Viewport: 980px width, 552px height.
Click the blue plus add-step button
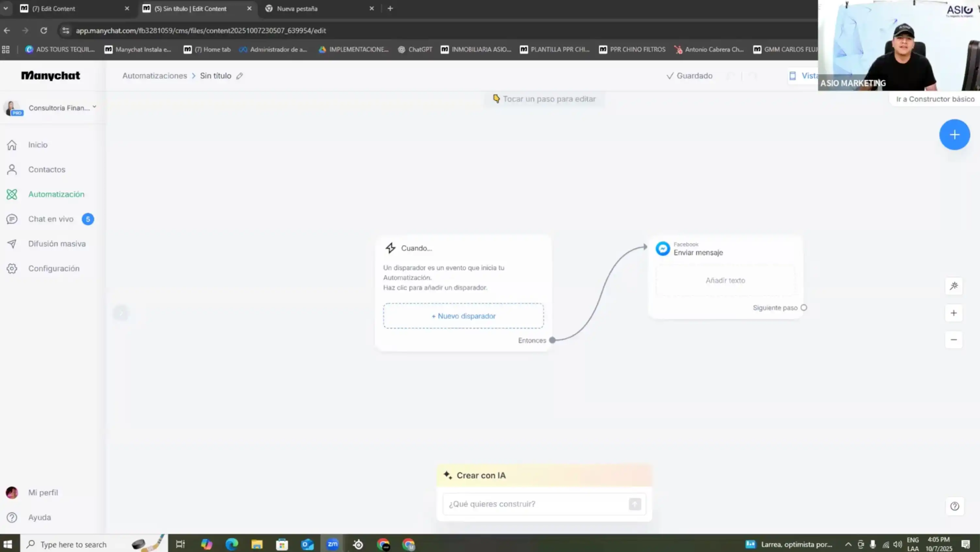coord(954,135)
